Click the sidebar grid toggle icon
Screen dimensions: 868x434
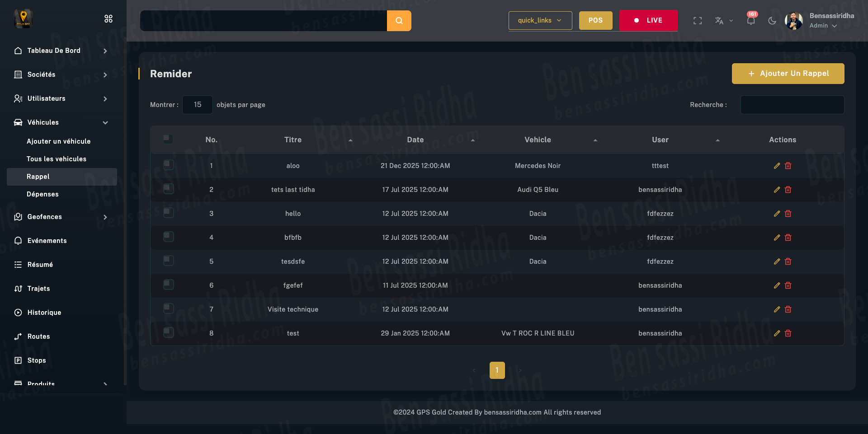tap(108, 19)
